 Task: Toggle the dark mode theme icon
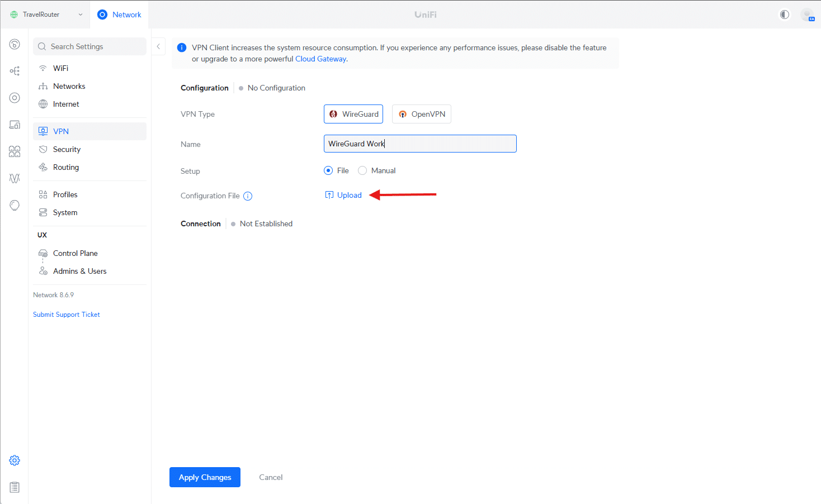pos(785,15)
